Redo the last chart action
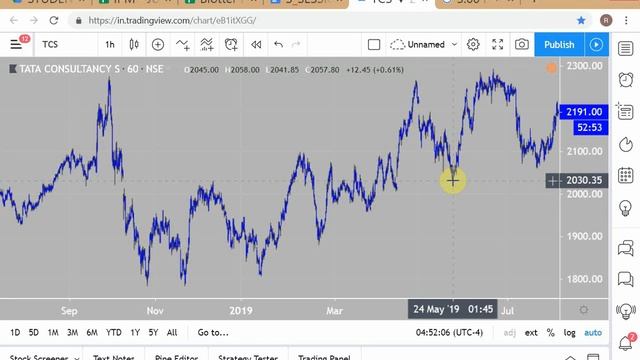Image resolution: width=640 pixels, height=360 pixels. 296,44
